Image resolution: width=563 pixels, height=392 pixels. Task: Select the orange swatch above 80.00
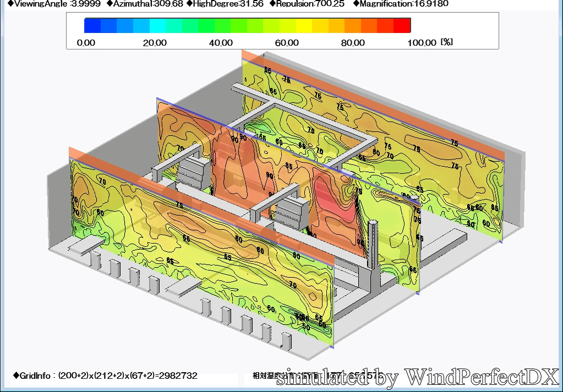353,25
